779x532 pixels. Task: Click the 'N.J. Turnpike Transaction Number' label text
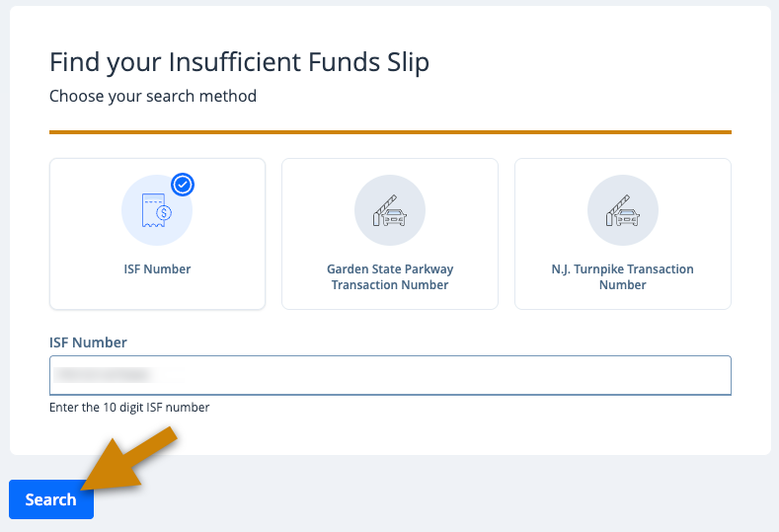pyautogui.click(x=622, y=277)
